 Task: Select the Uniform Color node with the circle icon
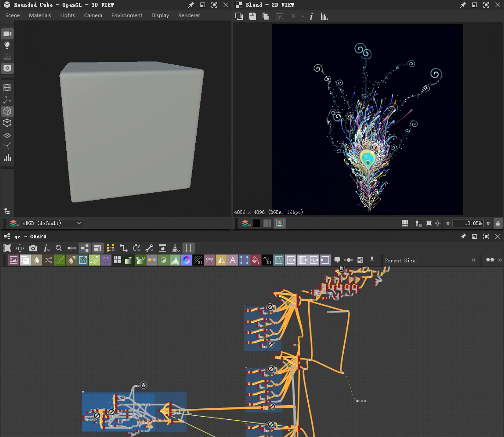106,260
